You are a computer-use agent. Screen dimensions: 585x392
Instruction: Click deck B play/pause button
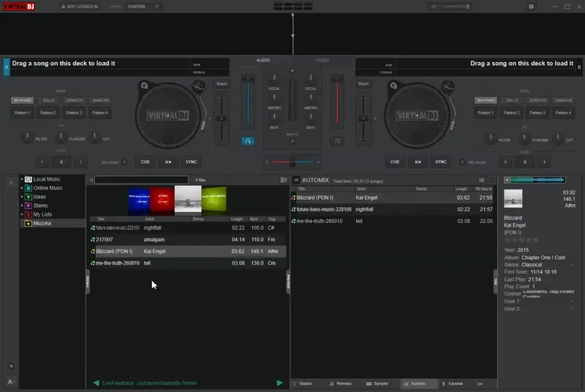coord(418,162)
